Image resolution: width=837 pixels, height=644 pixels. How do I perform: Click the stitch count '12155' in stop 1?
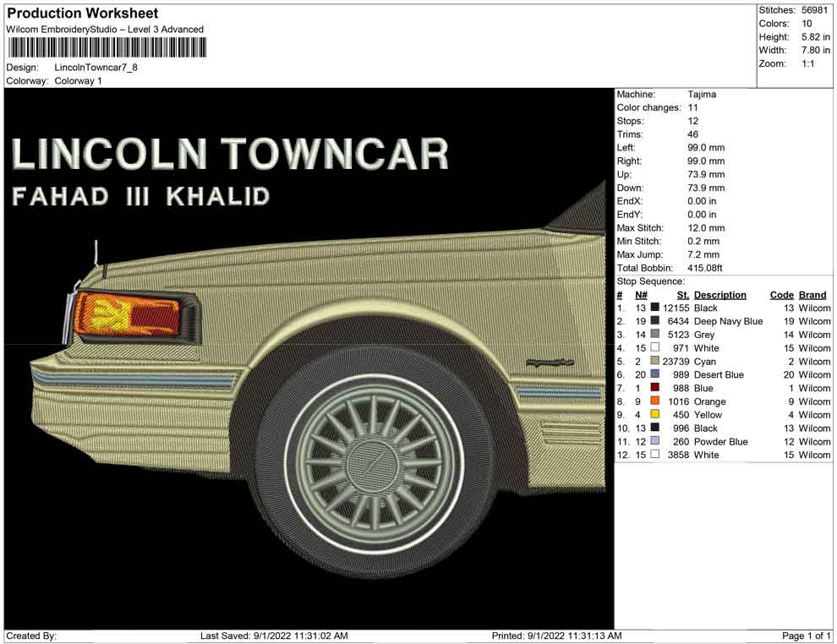676,308
